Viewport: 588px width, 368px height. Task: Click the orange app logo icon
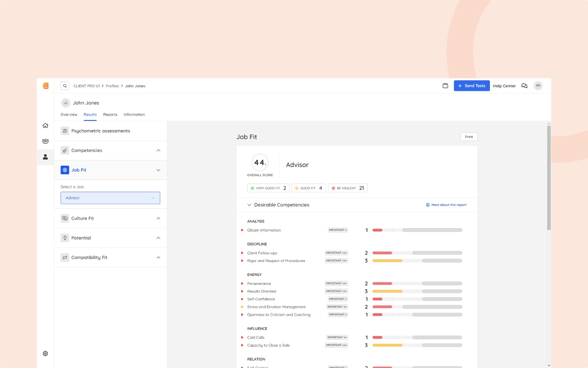point(46,86)
